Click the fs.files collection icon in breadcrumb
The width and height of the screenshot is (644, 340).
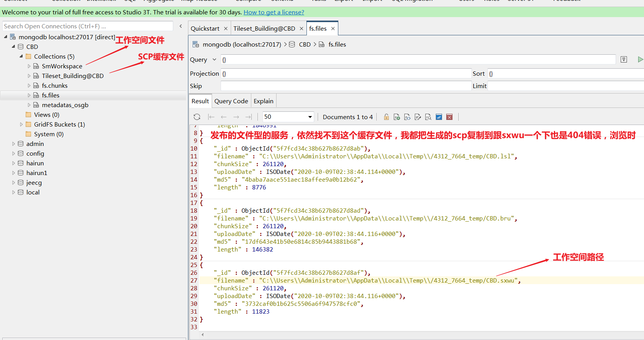click(x=322, y=44)
